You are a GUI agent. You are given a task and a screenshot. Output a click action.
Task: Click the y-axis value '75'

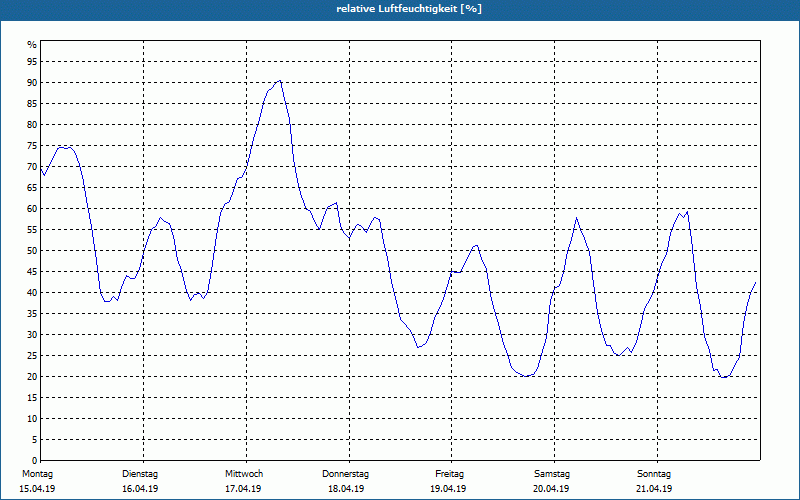point(32,145)
